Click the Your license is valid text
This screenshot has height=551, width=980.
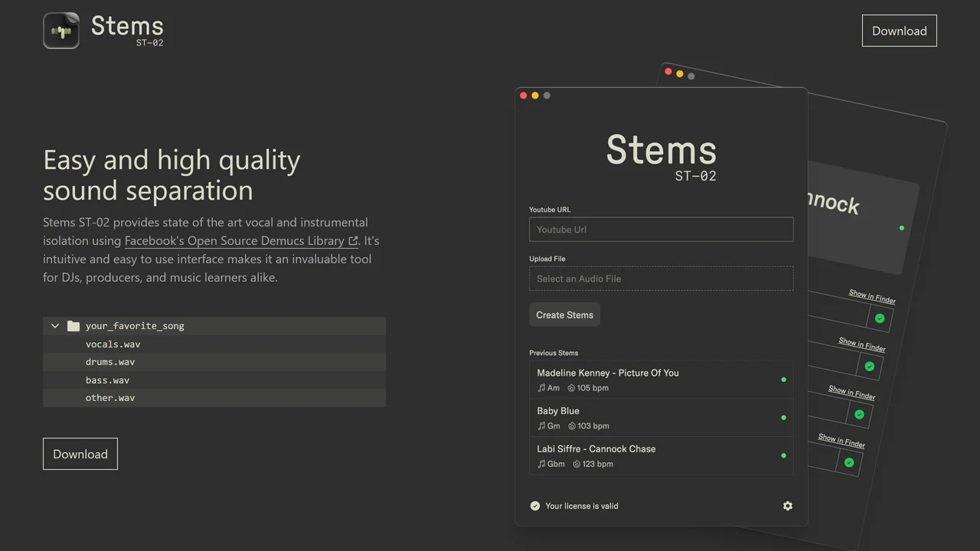coord(582,506)
